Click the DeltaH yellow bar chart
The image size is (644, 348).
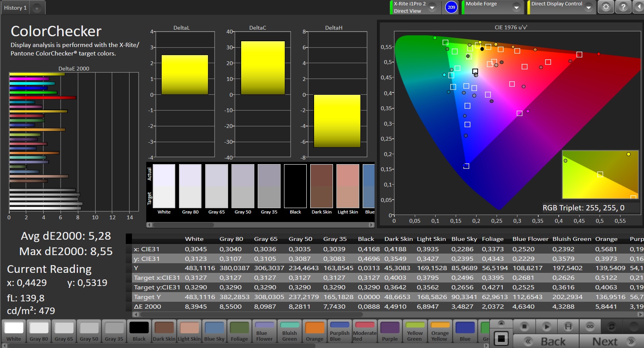pyautogui.click(x=337, y=121)
